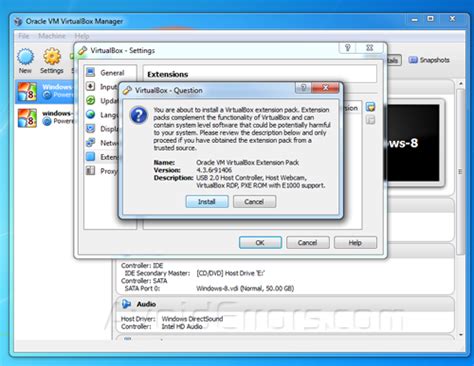Image resolution: width=474 pixels, height=366 pixels.
Task: Click Cancel in VirtualBox Settings window
Action: click(x=308, y=243)
